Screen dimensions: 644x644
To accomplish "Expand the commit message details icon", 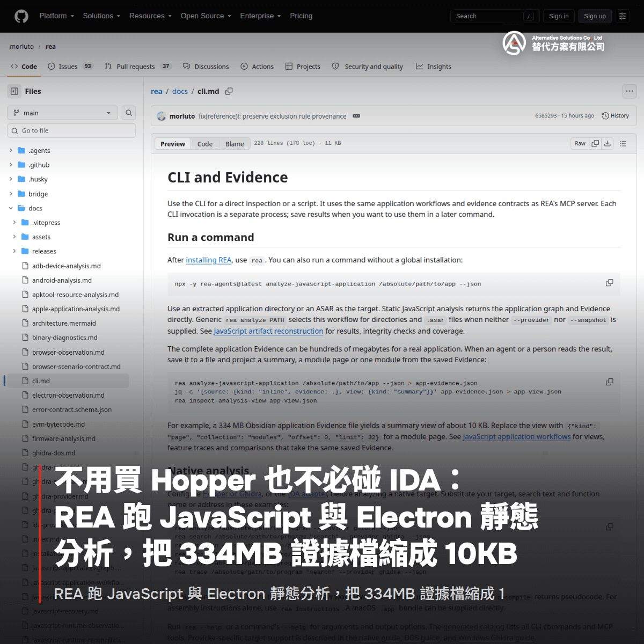I will (x=356, y=116).
